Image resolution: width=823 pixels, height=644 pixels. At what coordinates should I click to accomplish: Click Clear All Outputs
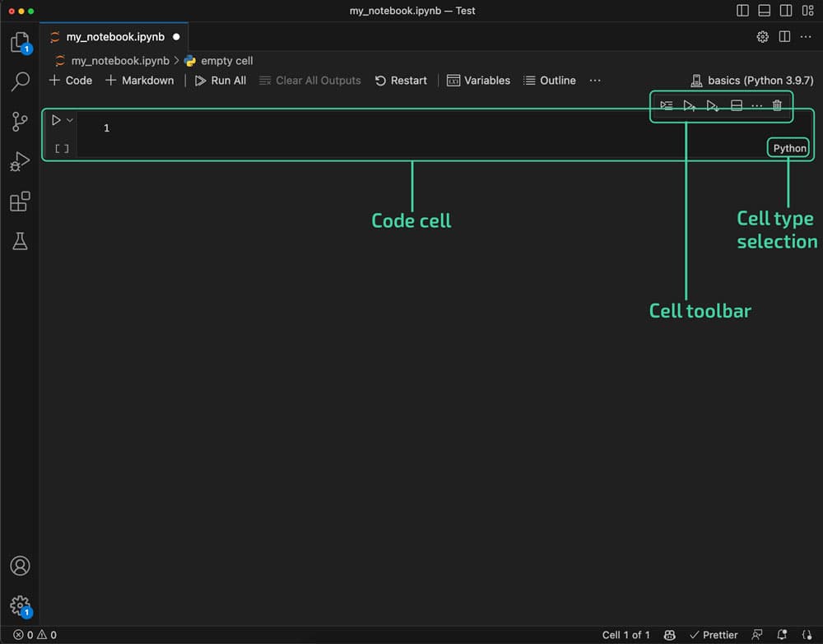[x=310, y=81]
